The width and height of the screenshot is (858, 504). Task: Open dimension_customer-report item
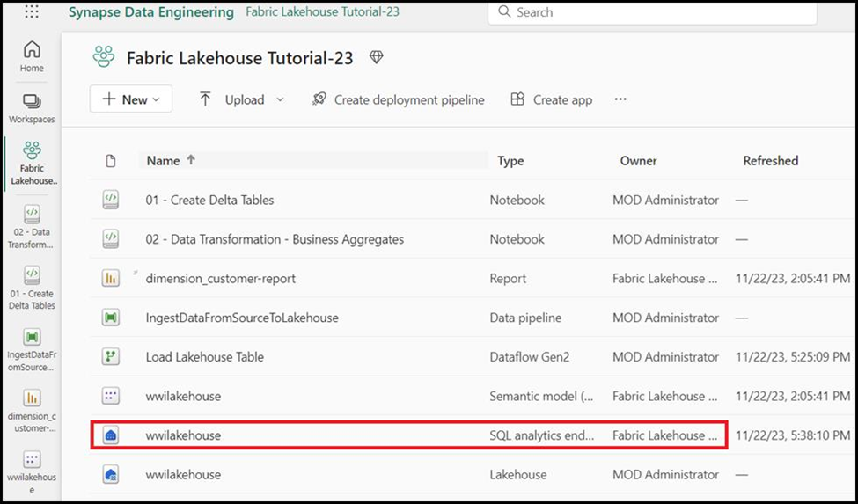tap(221, 278)
